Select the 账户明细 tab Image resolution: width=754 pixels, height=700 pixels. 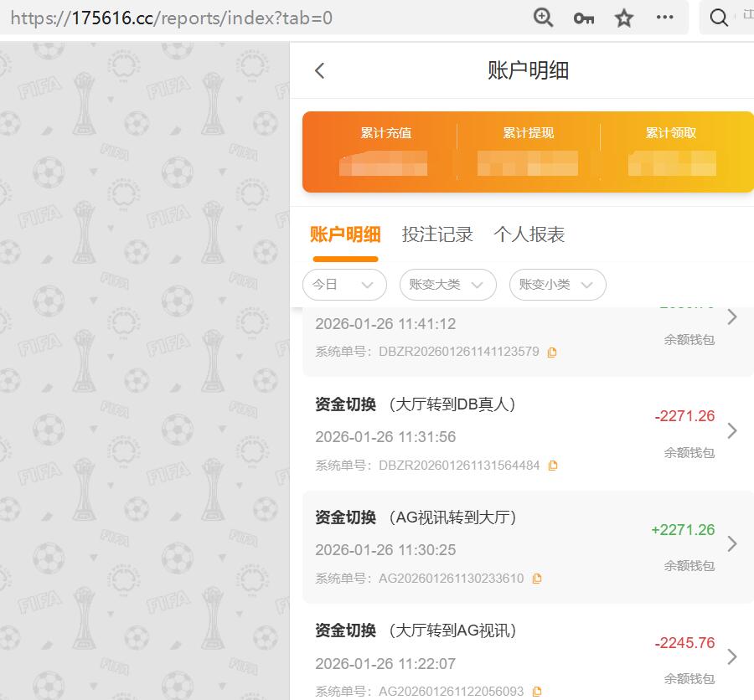coord(346,235)
